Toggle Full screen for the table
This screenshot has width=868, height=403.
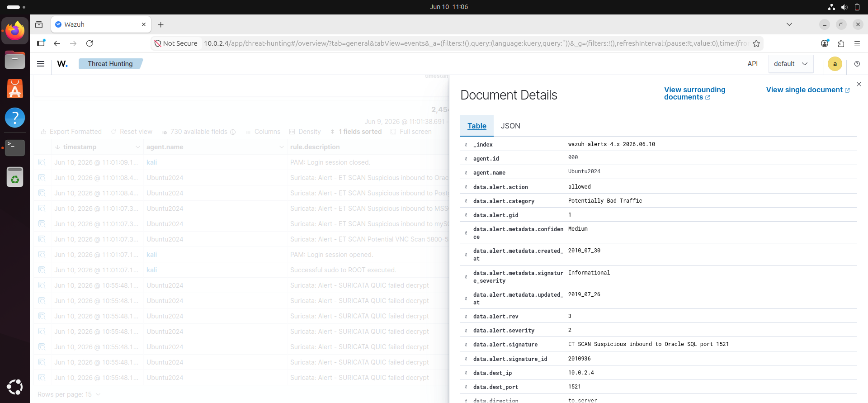tap(411, 132)
